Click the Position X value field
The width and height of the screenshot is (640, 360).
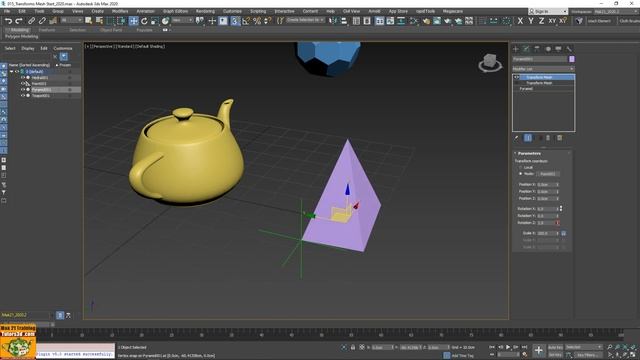[547, 185]
